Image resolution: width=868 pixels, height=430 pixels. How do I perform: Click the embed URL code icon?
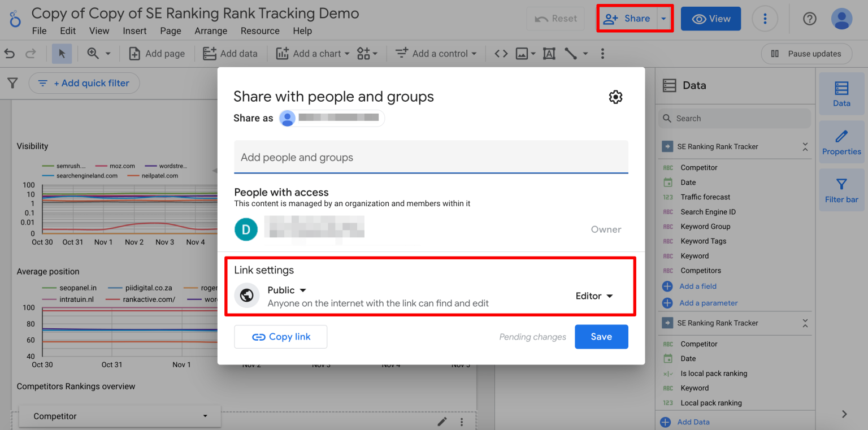[501, 54]
